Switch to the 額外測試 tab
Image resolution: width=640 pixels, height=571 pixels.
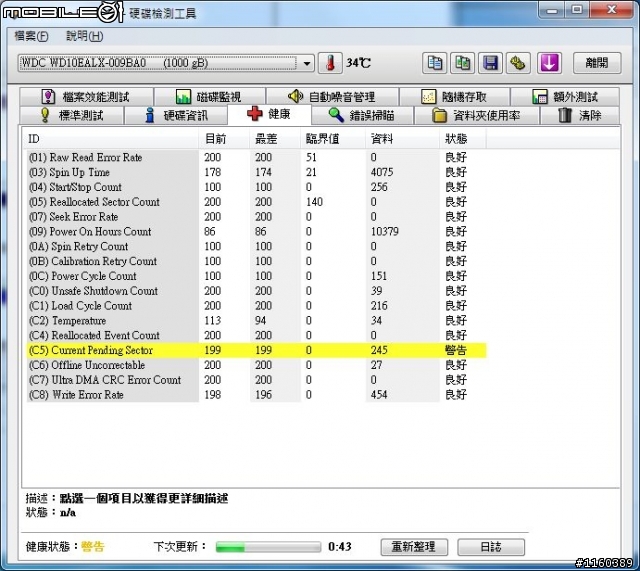(x=565, y=97)
